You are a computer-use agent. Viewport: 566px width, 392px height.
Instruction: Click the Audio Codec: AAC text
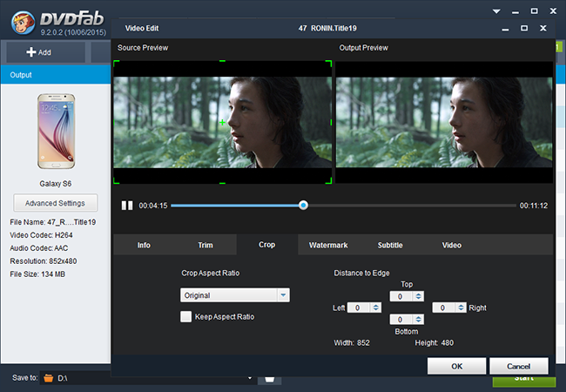(39, 248)
